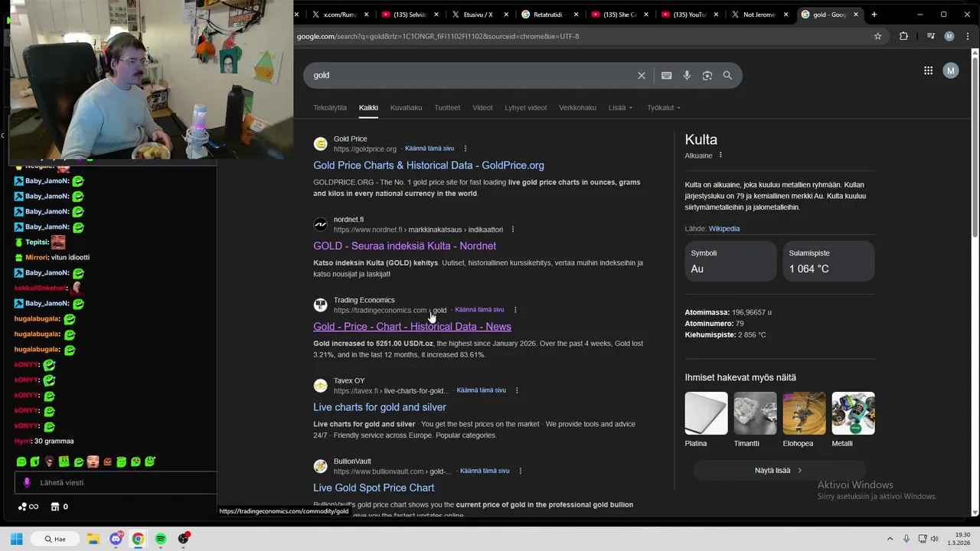Image resolution: width=980 pixels, height=551 pixels.
Task: Switch to the Kuvahaku tab
Action: tap(406, 108)
